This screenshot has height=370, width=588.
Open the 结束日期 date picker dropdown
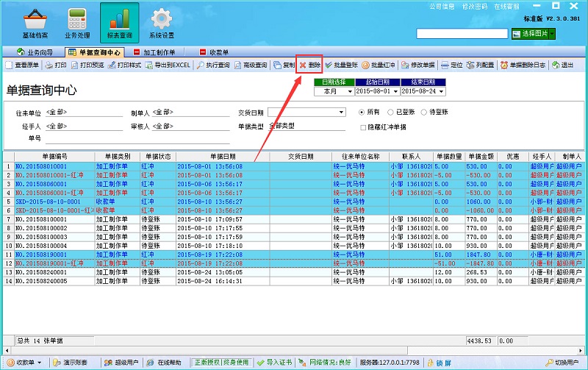[441, 92]
